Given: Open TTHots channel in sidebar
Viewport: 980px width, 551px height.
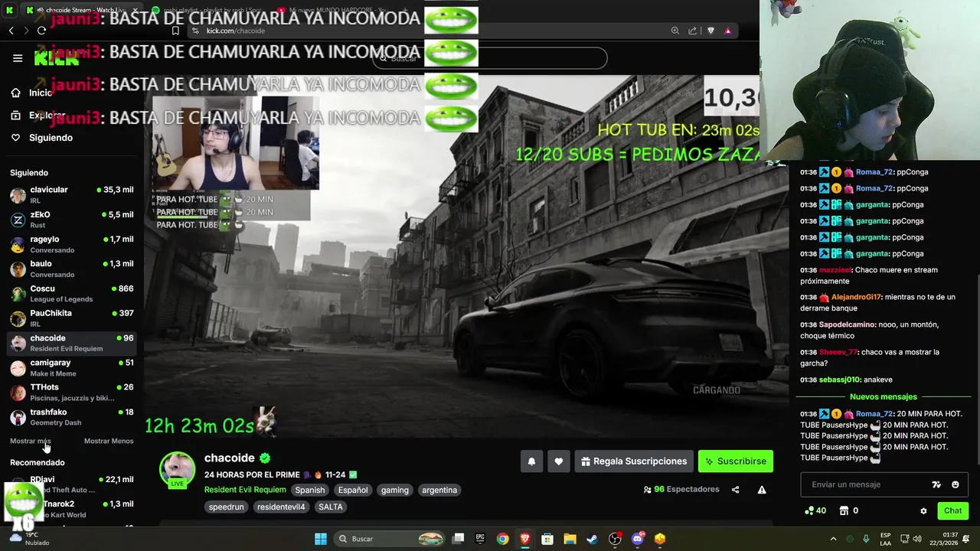Looking at the screenshot, I should 72,393.
